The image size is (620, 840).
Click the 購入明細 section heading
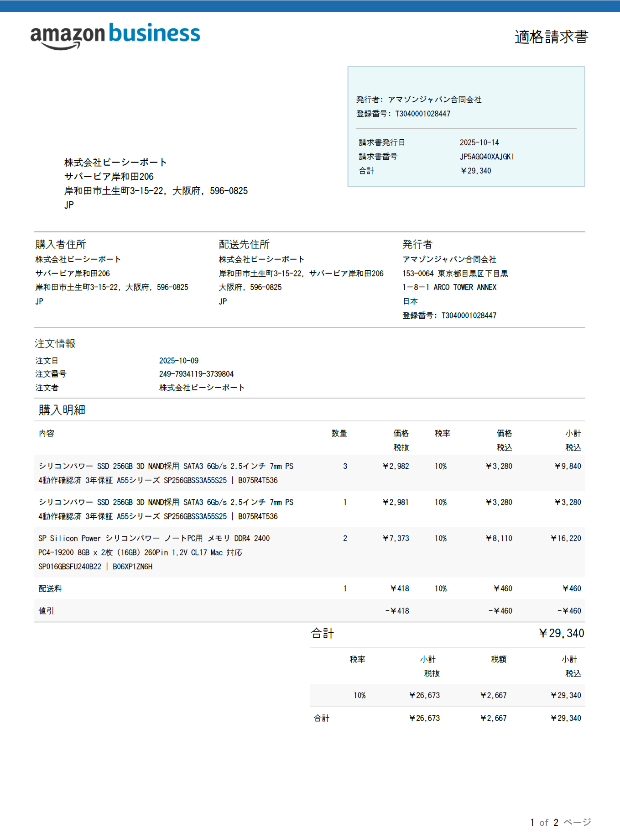62,410
